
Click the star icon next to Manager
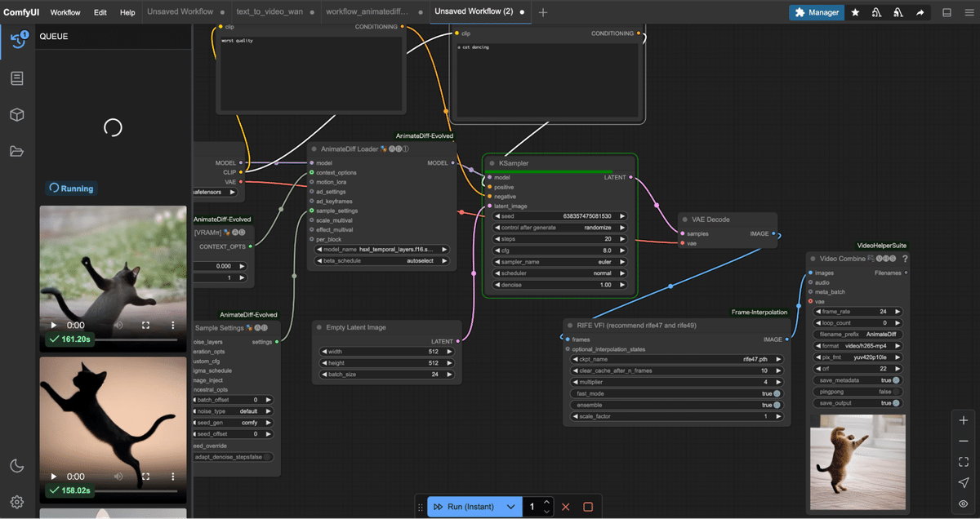tap(855, 12)
